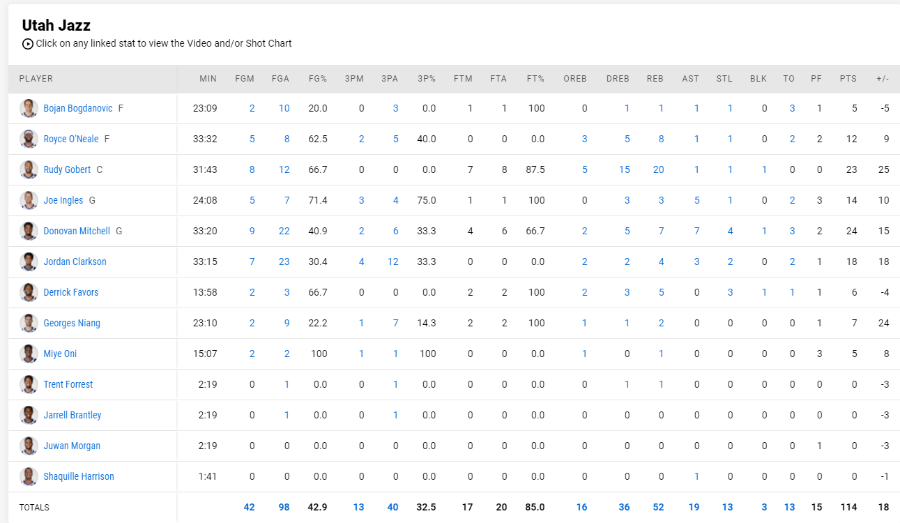Click Joe Ingles' player headshot
900x523 pixels.
[x=29, y=200]
